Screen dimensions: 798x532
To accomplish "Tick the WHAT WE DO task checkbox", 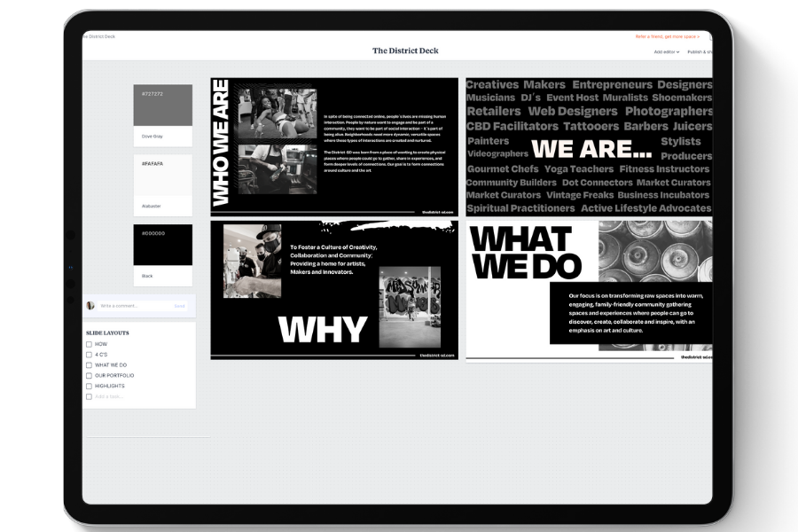I will tap(89, 365).
